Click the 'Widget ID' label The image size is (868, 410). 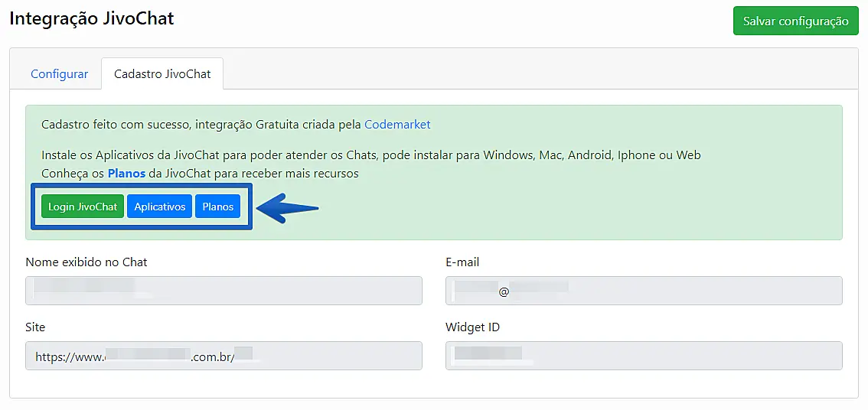(x=473, y=327)
